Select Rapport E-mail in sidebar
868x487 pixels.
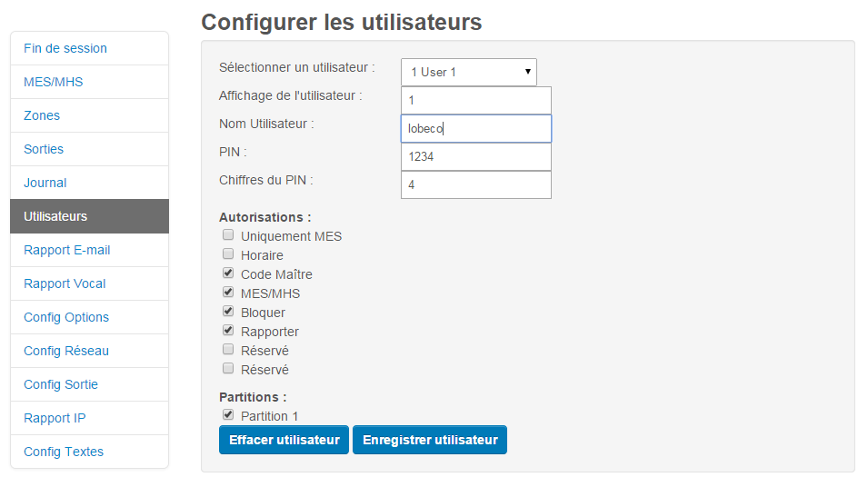[90, 250]
